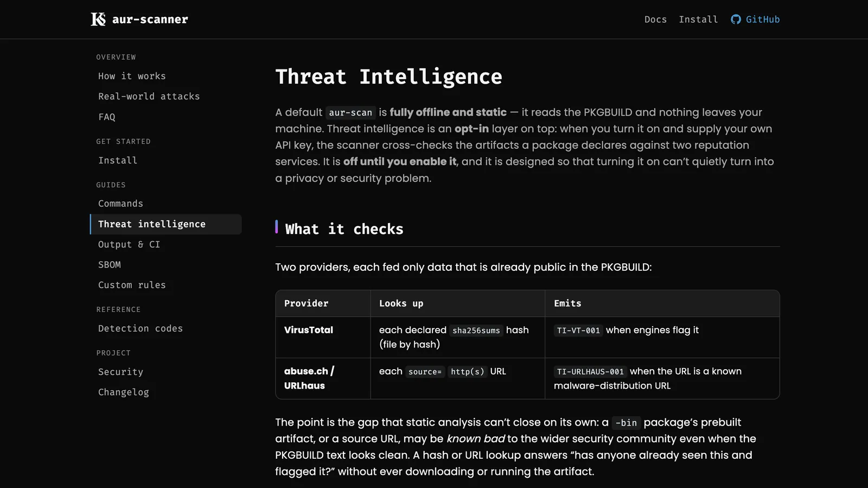
Task: Click the Looks up column header
Action: [401, 303]
